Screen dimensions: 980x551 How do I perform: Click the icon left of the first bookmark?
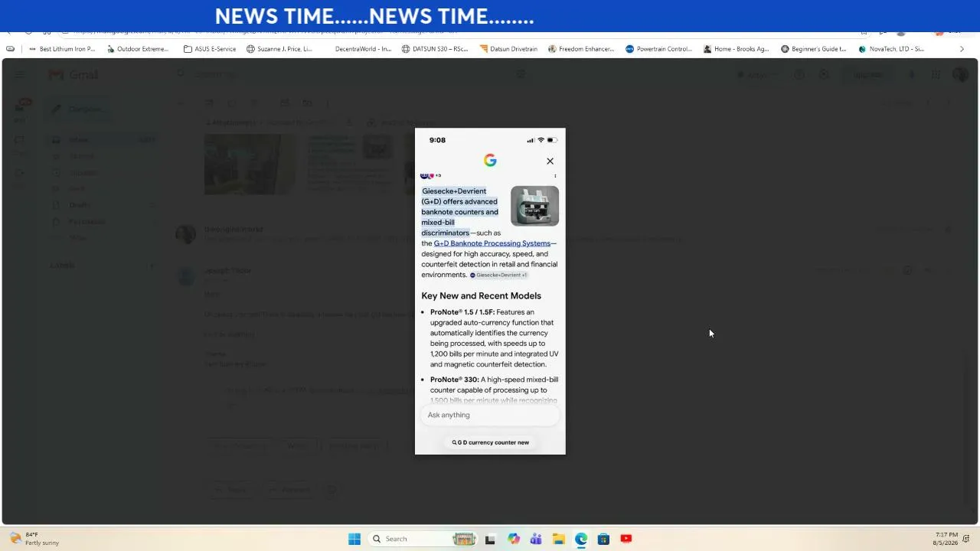coord(10,49)
